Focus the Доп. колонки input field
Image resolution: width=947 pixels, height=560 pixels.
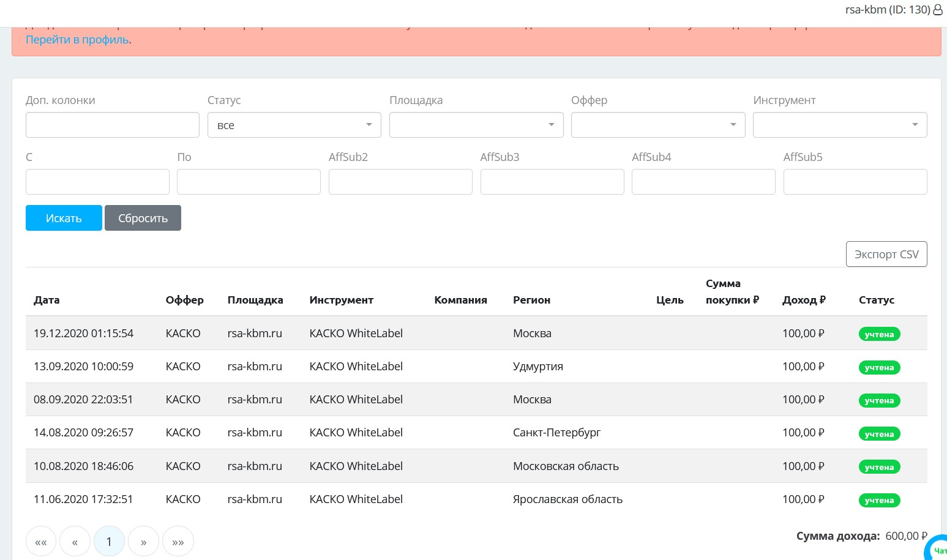point(112,125)
